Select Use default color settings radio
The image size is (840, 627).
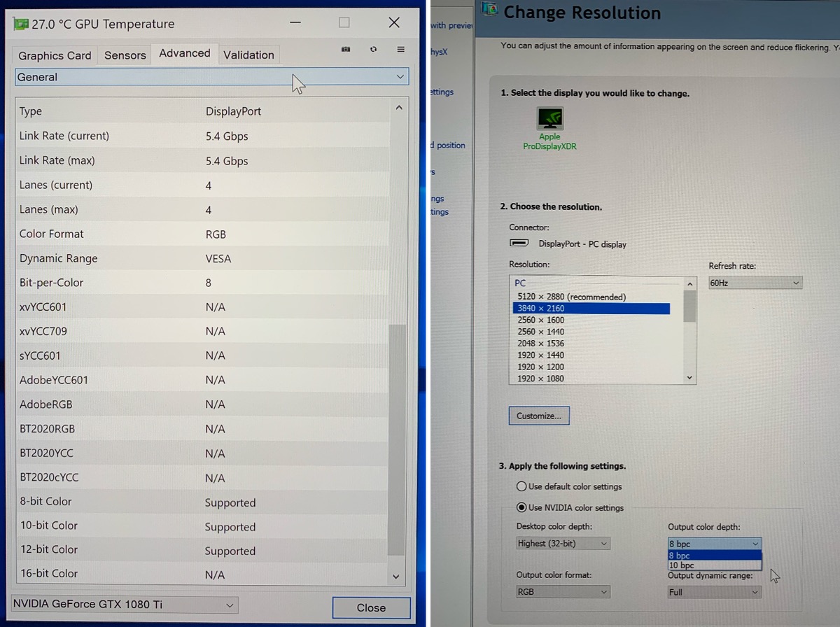[x=521, y=486]
